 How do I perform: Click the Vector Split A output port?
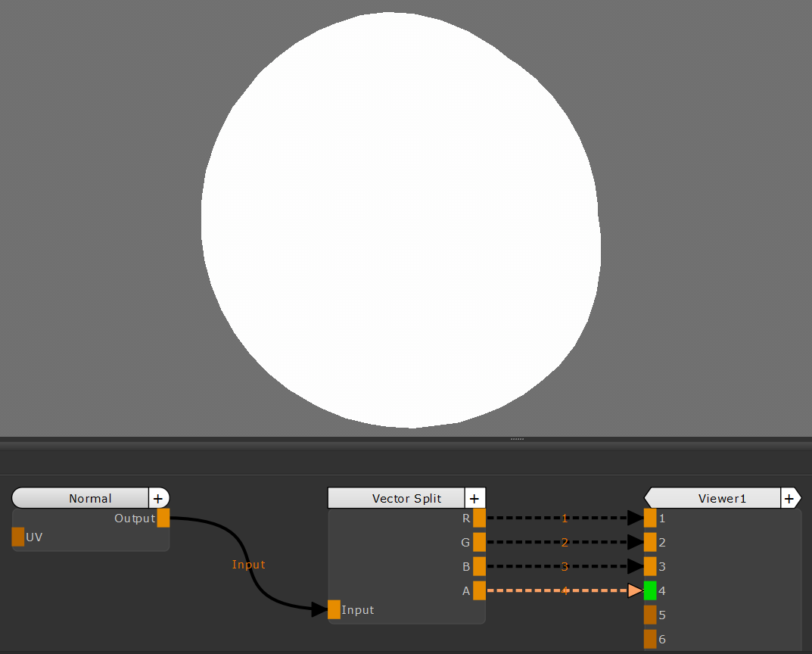point(479,590)
